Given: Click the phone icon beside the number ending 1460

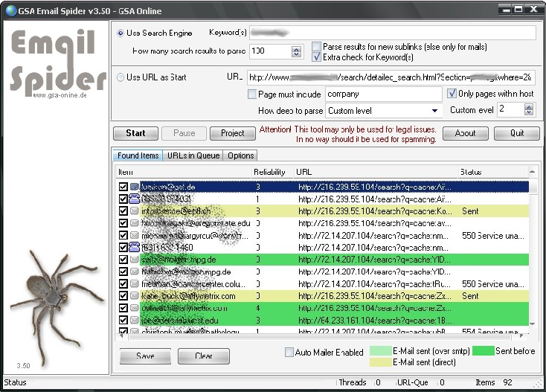Looking at the screenshot, I should (x=134, y=247).
